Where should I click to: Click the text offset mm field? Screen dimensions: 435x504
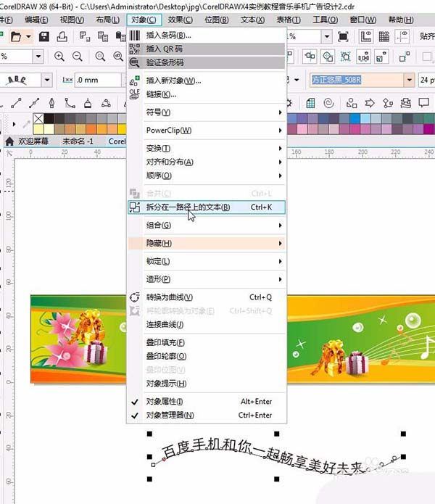point(99,80)
